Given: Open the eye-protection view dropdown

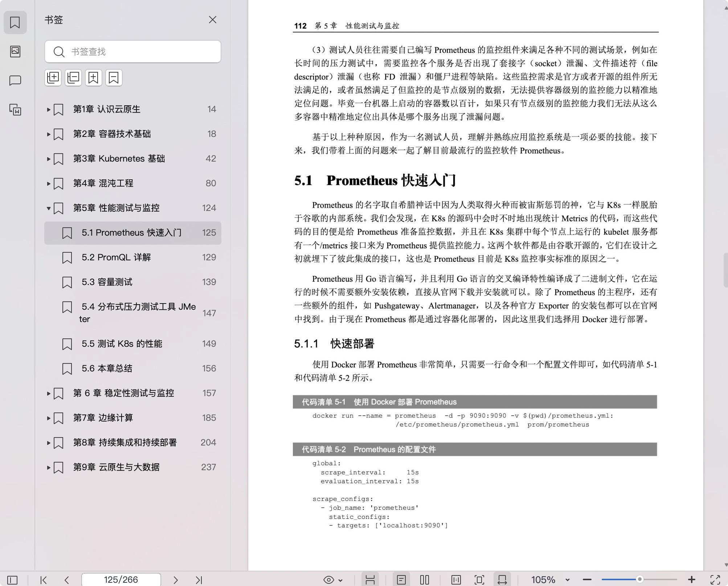Looking at the screenshot, I should coord(333,580).
